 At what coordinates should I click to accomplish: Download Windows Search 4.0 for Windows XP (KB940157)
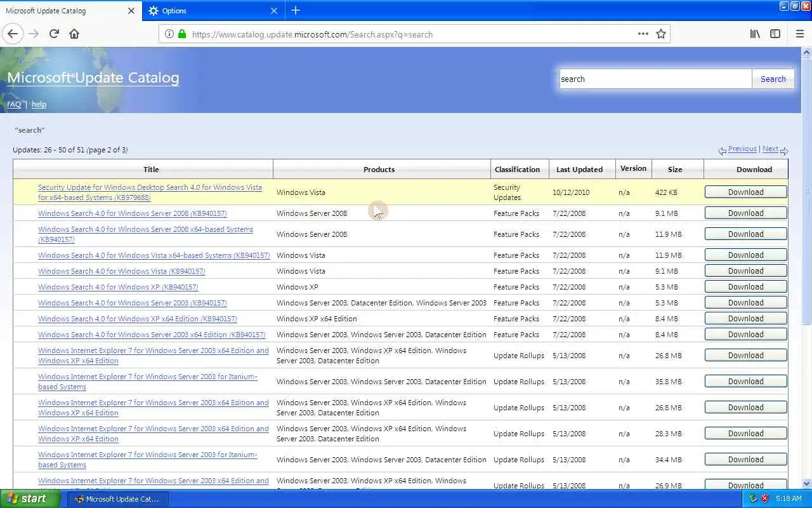tap(745, 286)
